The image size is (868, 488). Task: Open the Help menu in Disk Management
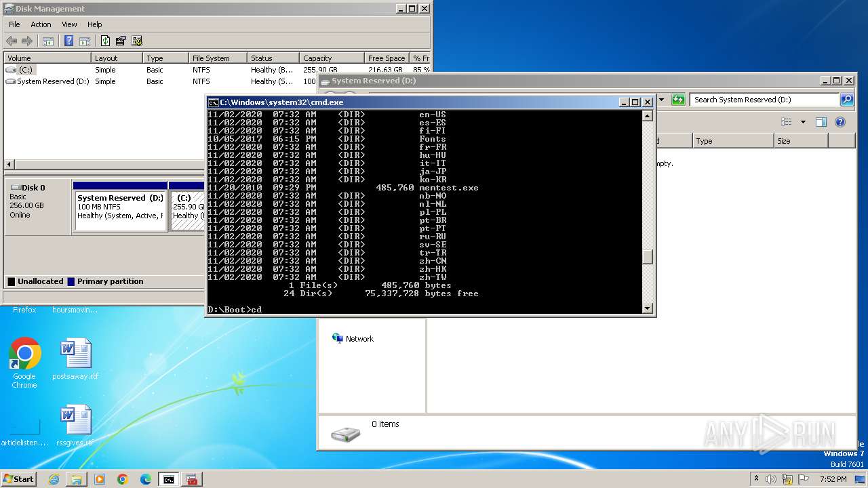(94, 24)
